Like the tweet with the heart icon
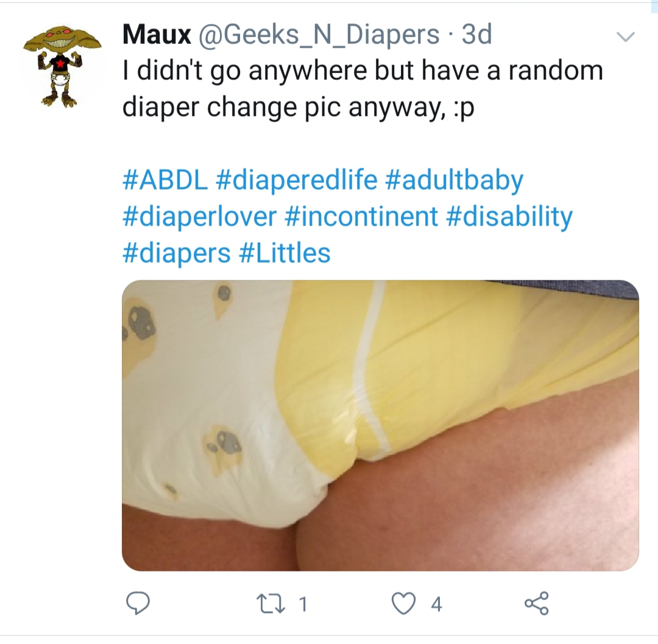Image resolution: width=658 pixels, height=644 pixels. click(x=403, y=604)
